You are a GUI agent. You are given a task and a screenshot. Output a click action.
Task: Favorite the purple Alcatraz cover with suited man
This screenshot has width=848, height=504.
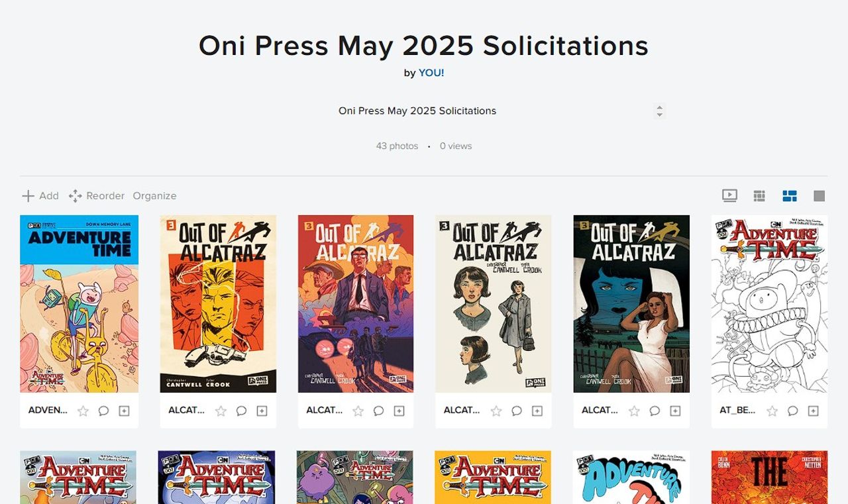(x=358, y=411)
